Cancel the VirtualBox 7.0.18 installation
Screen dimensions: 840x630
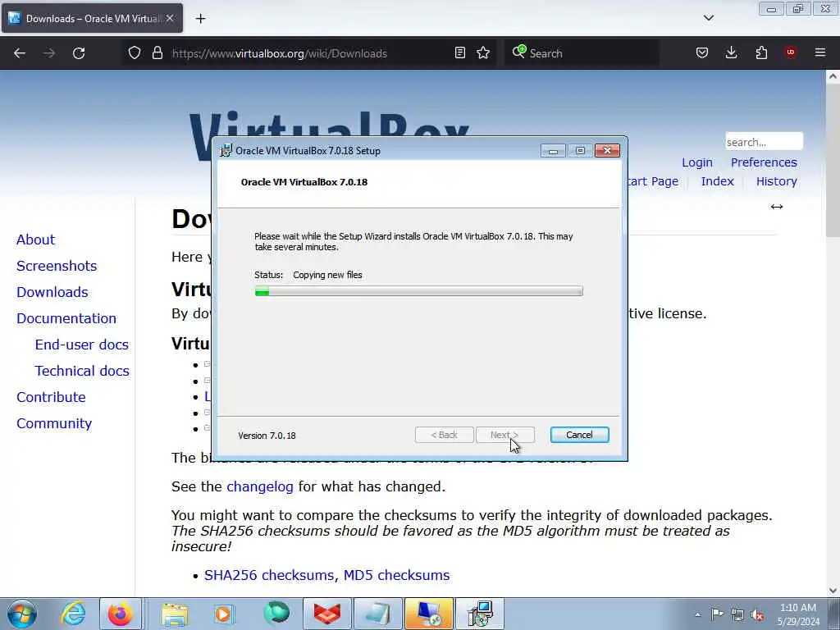click(579, 435)
